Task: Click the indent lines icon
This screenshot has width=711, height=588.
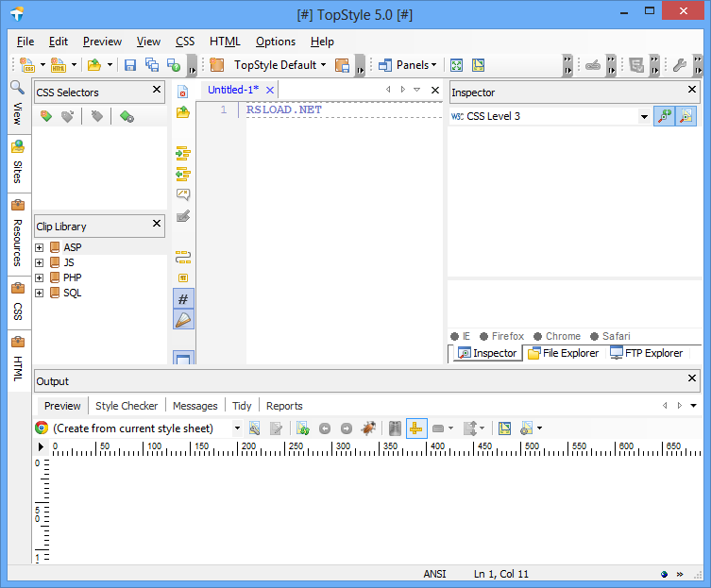Action: click(183, 154)
